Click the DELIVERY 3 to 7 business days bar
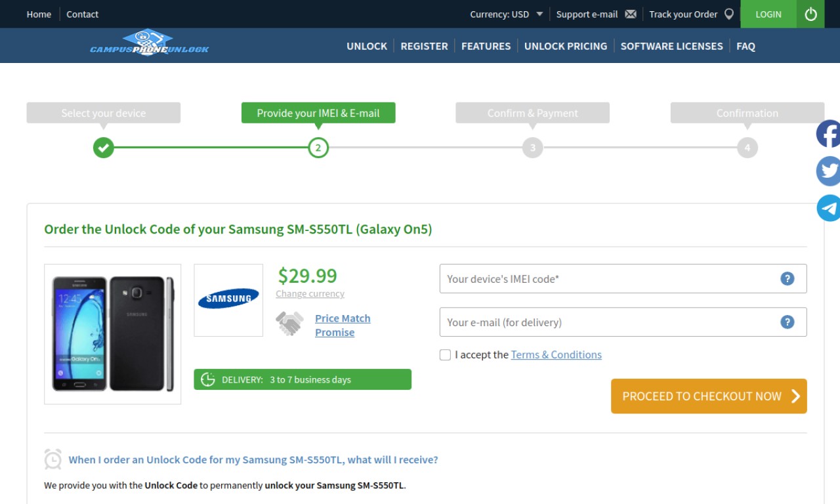The image size is (840, 504). (303, 379)
